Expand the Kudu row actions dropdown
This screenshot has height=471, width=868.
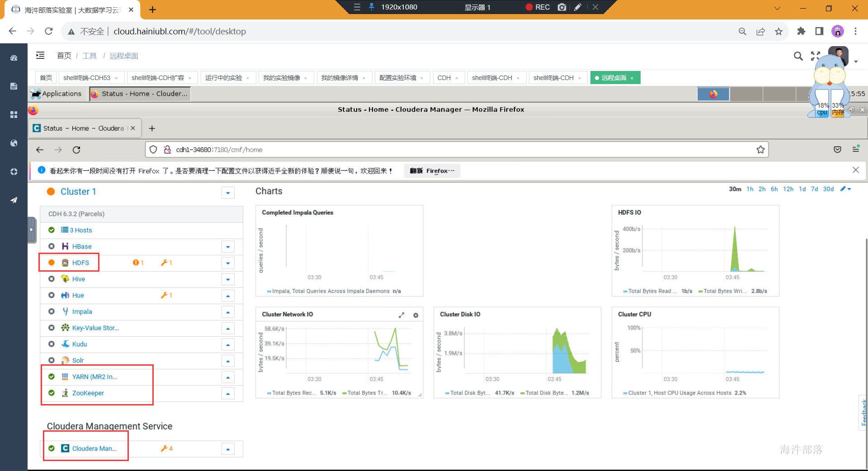(228, 344)
